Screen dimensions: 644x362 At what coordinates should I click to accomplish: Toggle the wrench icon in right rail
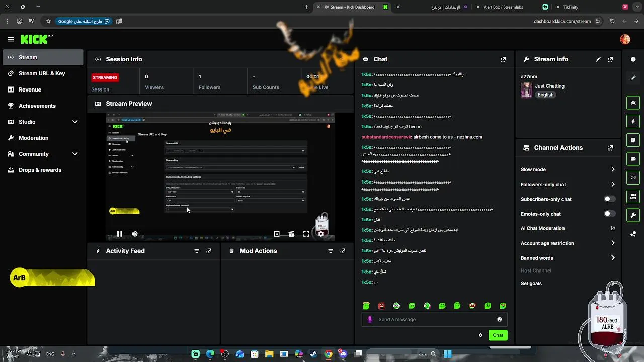point(633,215)
